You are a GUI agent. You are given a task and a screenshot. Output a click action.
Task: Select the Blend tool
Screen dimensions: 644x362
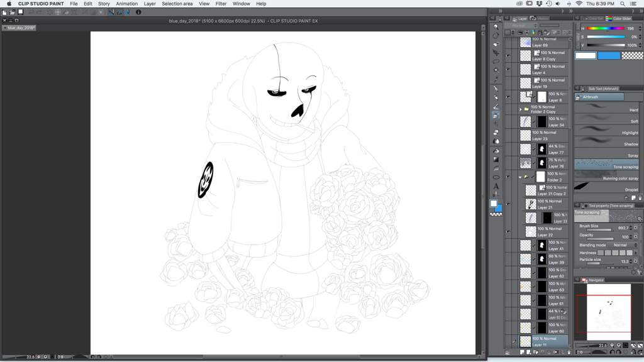tap(496, 141)
